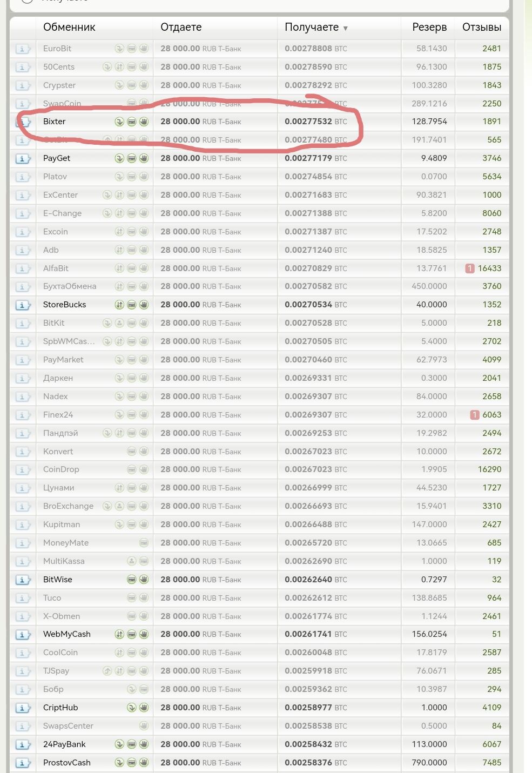View E-Change's 8060 reviews
This screenshot has width=532, height=773.
coord(491,213)
